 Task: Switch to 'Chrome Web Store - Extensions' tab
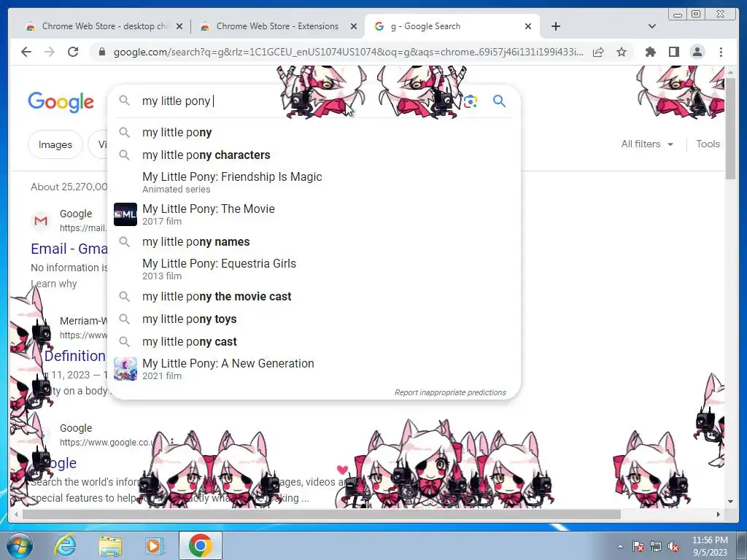[x=277, y=26]
